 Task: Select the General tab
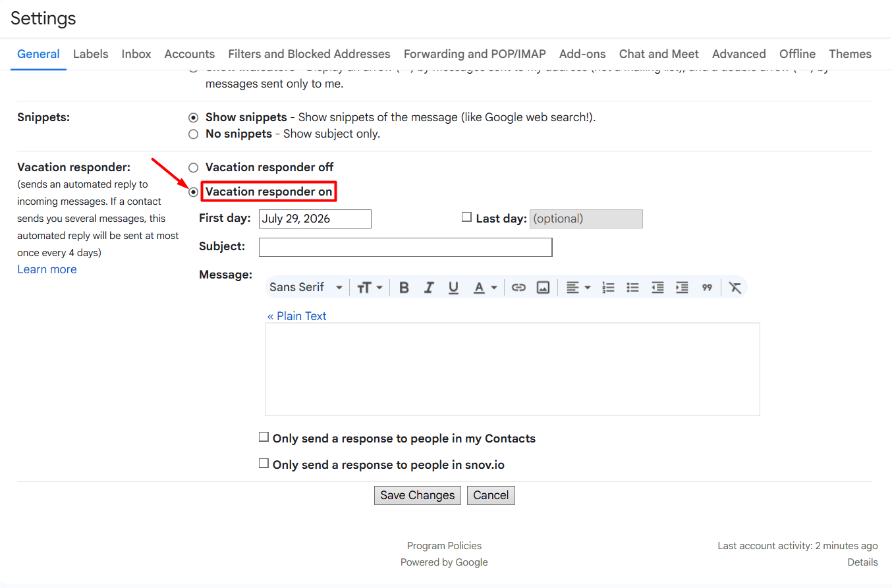[38, 54]
